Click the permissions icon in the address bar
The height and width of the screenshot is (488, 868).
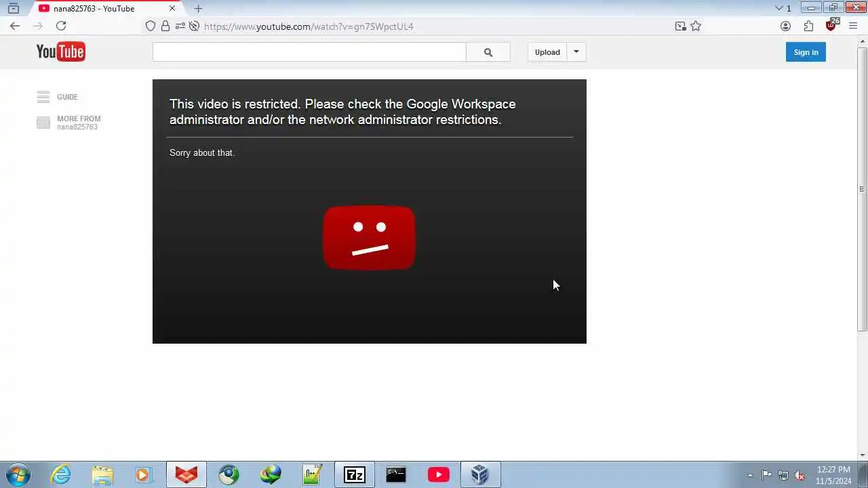(180, 26)
